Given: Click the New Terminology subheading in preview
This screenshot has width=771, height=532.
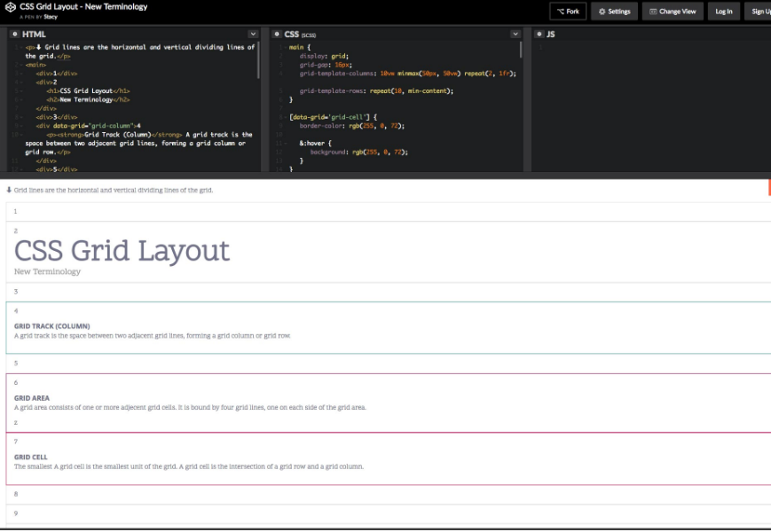Looking at the screenshot, I should 47,271.
